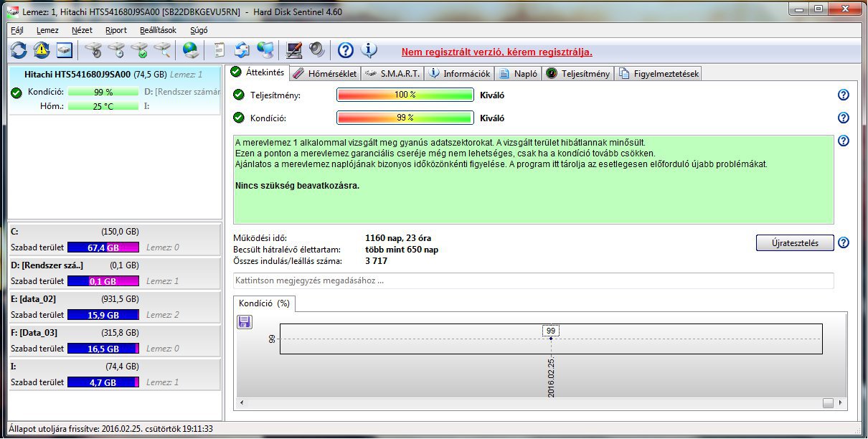The height and width of the screenshot is (439, 868).
Task: Switch to the Információk tab
Action: [x=459, y=73]
